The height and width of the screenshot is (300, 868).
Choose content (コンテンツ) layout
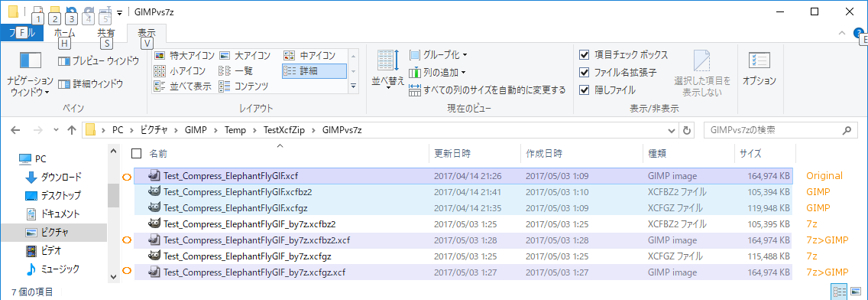(x=244, y=86)
